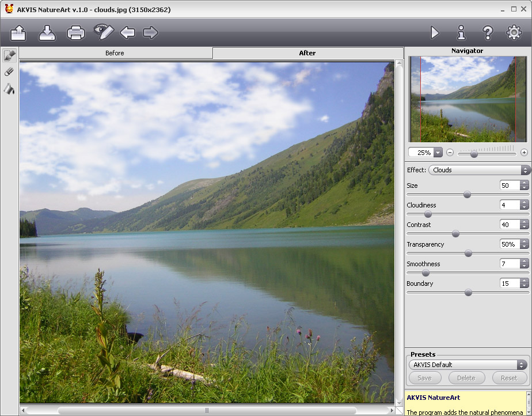Click the Transparency field showing 50%

pos(510,244)
